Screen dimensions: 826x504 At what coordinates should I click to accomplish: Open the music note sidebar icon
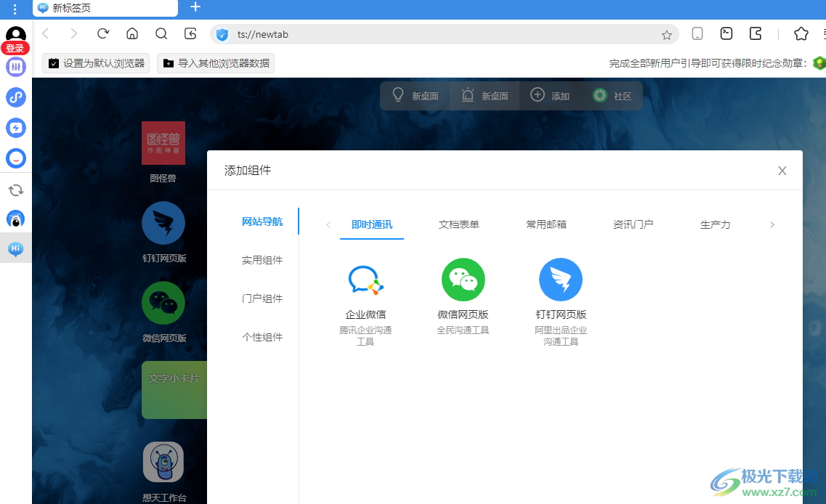coord(15,97)
